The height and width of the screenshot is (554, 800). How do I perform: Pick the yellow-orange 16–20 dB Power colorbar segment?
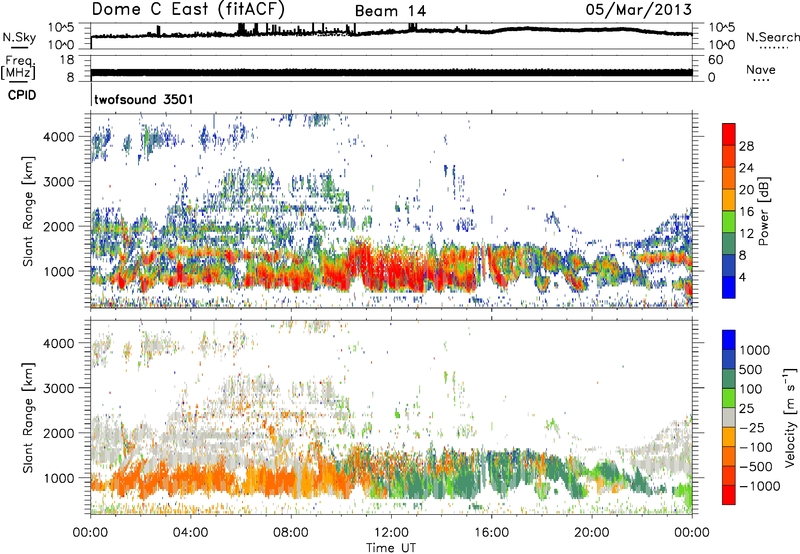[729, 200]
